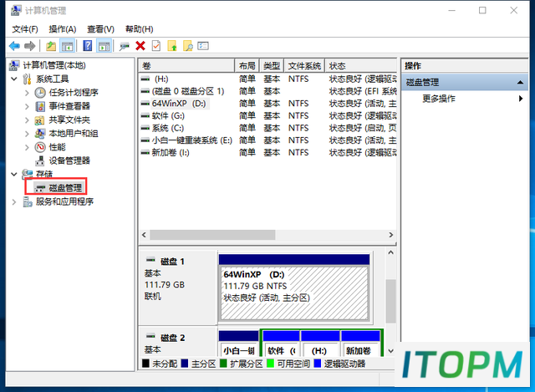
Task: Select the 系统 (C:) volume row
Action: (267, 128)
